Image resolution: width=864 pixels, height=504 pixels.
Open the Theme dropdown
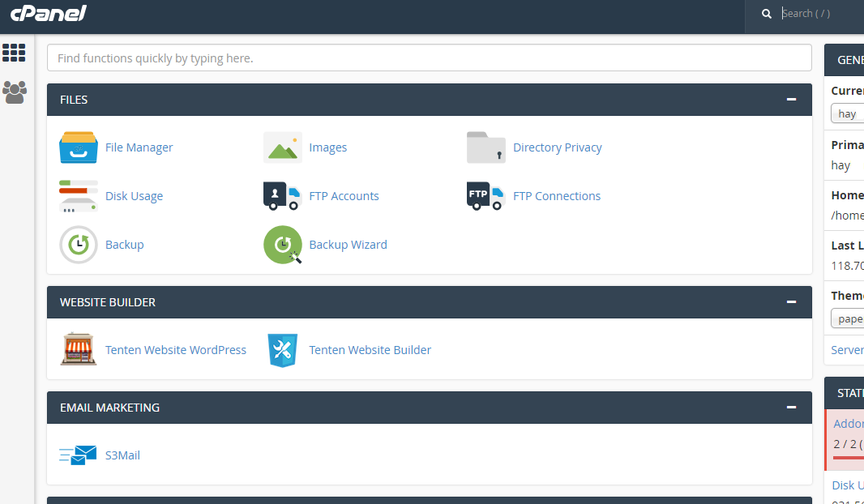coord(848,318)
